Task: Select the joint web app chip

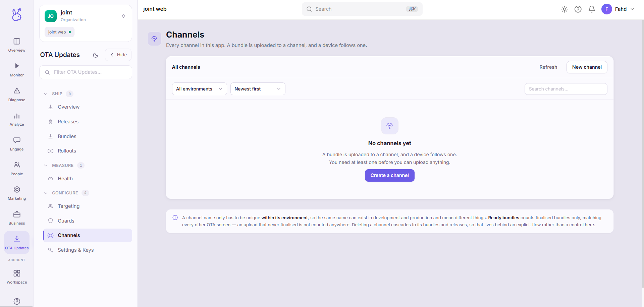Action: [59, 32]
